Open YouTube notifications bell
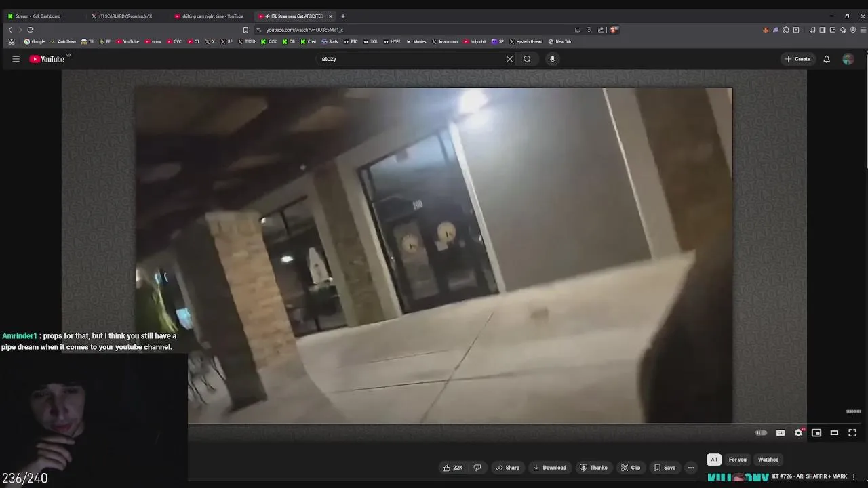Viewport: 868px width, 488px height. coord(827,59)
